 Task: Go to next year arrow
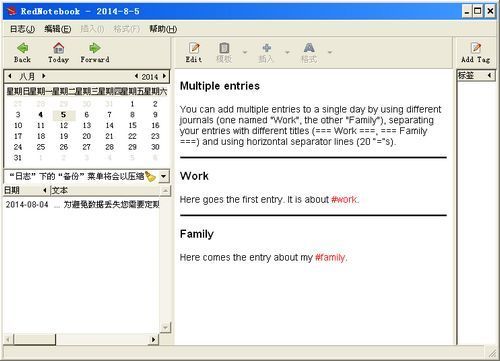(x=164, y=76)
